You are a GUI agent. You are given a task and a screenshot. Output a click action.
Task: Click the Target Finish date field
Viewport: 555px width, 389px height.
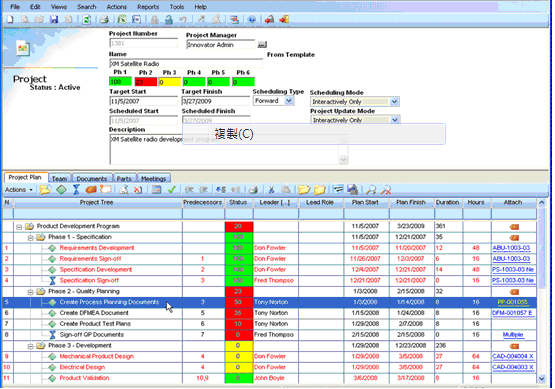point(216,101)
